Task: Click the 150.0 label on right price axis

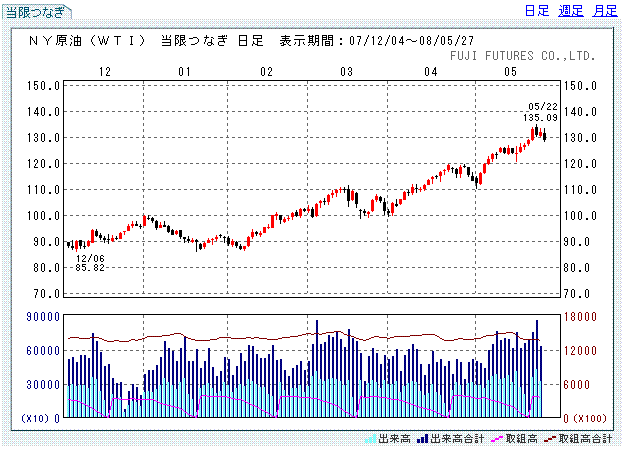Action: click(x=583, y=86)
